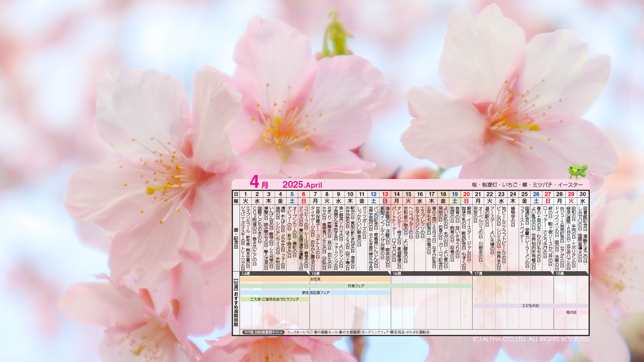Click the purple こどもの日 bar
Screen dimensions: 644x362
[x=530, y=306]
